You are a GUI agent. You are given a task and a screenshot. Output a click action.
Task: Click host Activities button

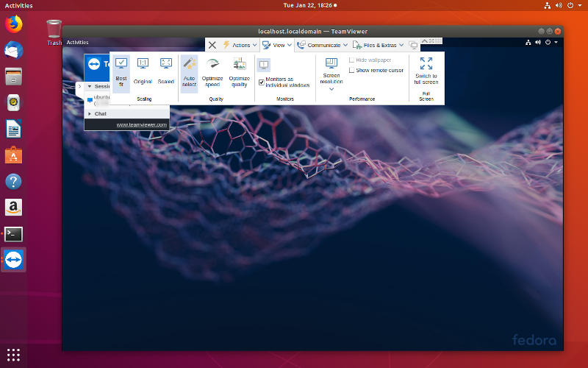click(19, 6)
